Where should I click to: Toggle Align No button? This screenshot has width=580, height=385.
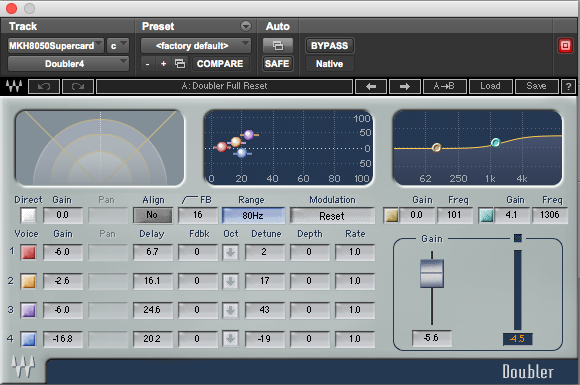pos(152,215)
